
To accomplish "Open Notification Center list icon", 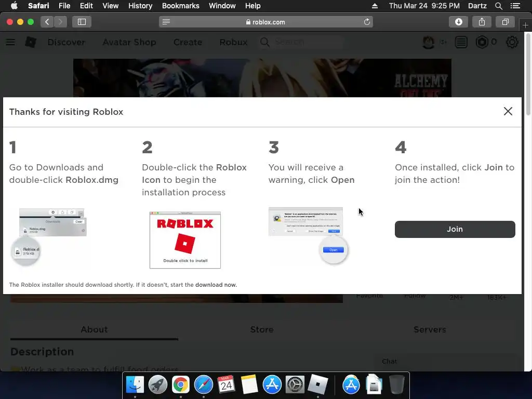I will 515,6.
